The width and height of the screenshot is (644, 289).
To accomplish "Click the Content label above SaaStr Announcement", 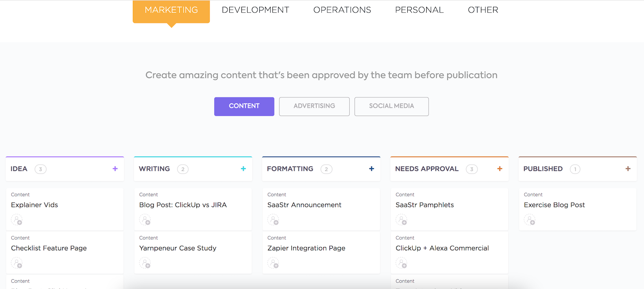I will pyautogui.click(x=277, y=194).
